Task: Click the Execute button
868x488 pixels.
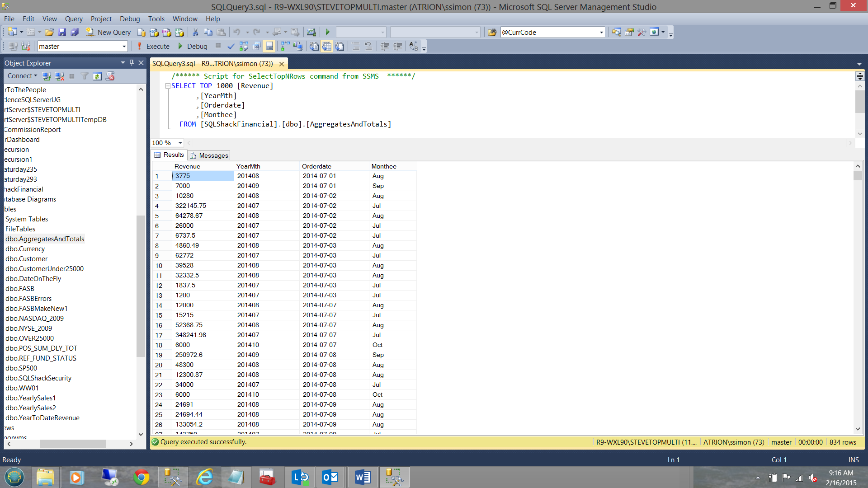Action: tap(153, 46)
